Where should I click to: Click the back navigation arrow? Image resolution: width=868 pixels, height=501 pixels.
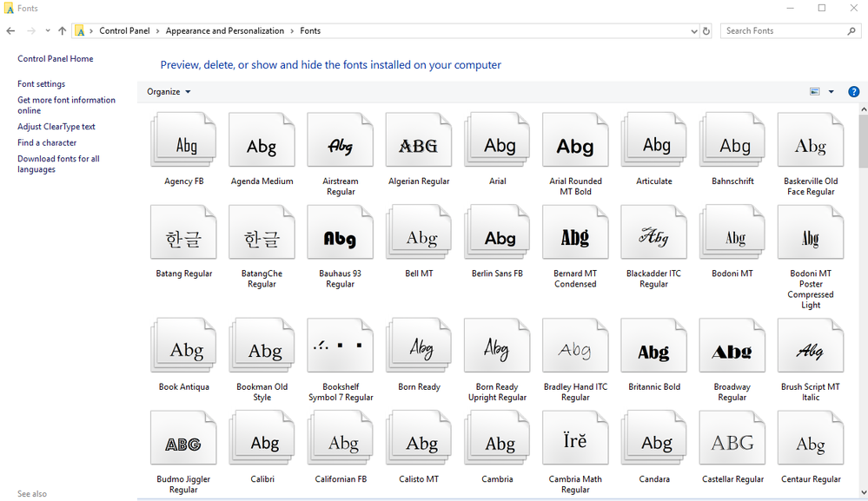10,31
